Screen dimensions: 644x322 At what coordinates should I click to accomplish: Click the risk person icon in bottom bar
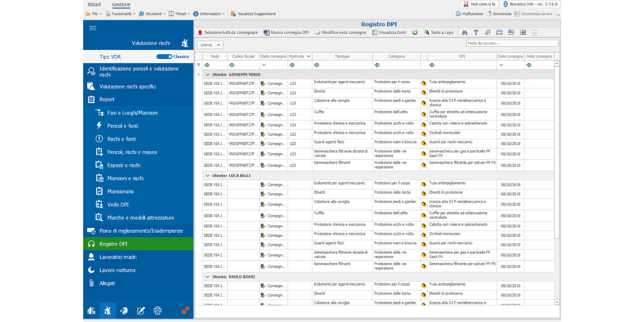point(107,310)
